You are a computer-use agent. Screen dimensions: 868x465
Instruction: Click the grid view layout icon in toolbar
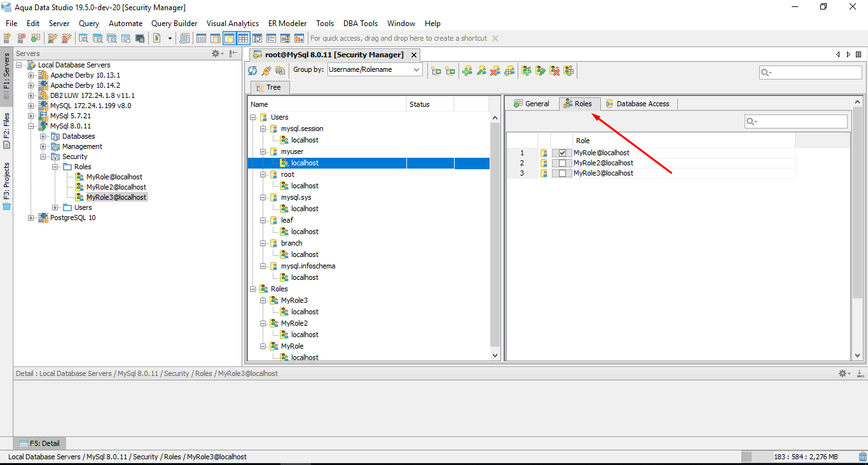[x=243, y=38]
